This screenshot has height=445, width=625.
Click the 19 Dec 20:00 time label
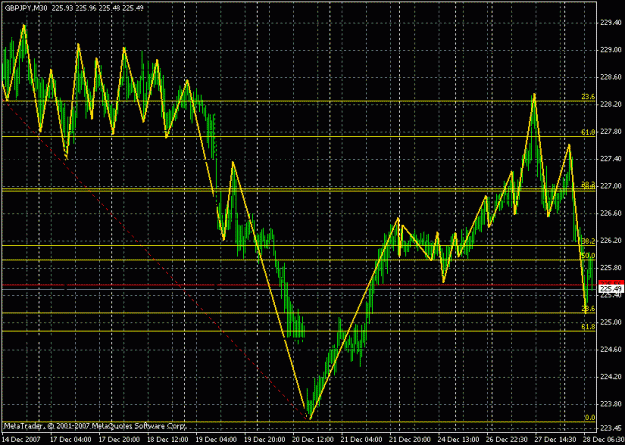coord(263,439)
